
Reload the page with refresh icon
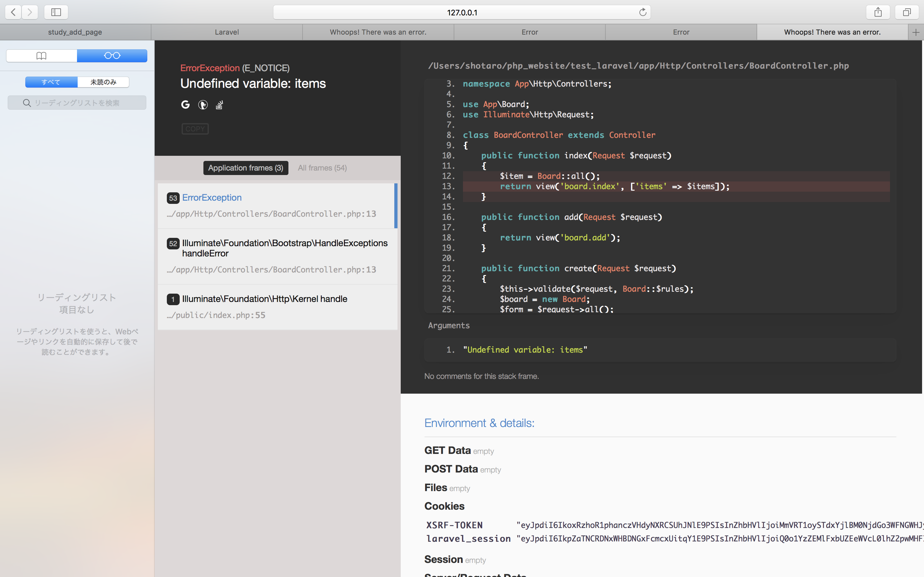point(643,12)
